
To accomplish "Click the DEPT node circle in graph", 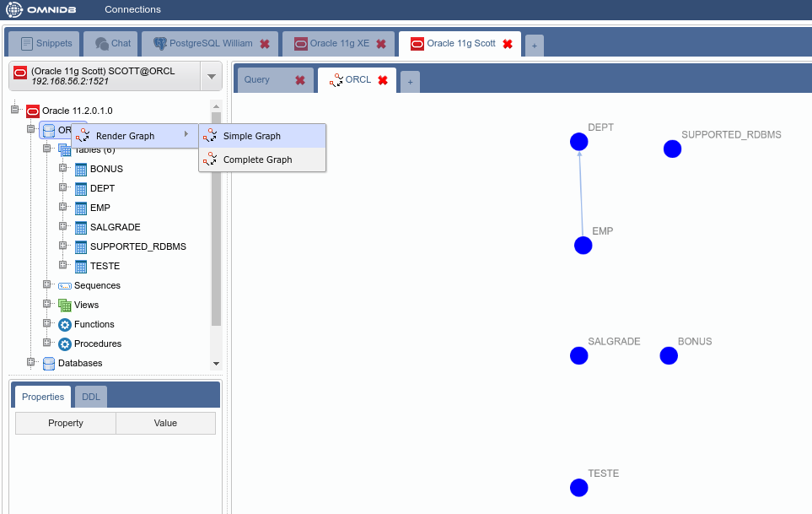I will (x=578, y=142).
